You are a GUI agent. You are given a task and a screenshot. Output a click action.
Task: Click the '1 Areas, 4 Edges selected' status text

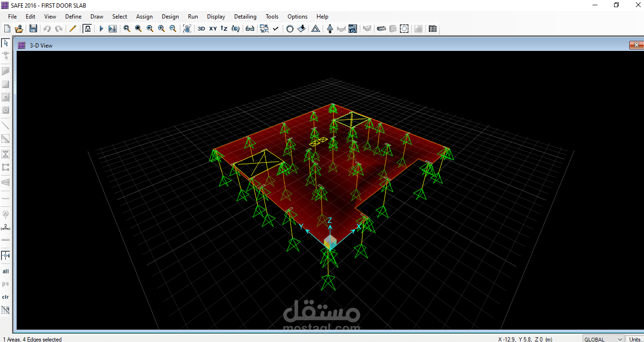pos(32,339)
